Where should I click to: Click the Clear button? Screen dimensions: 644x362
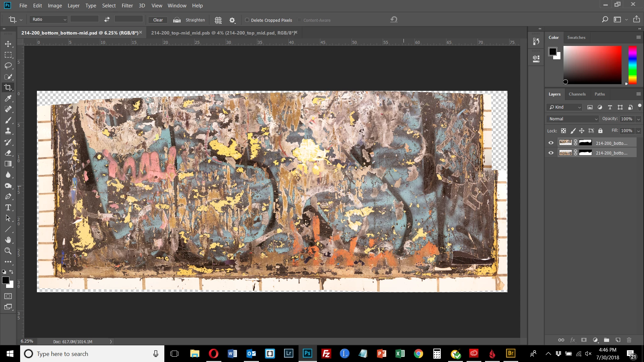pyautogui.click(x=158, y=20)
